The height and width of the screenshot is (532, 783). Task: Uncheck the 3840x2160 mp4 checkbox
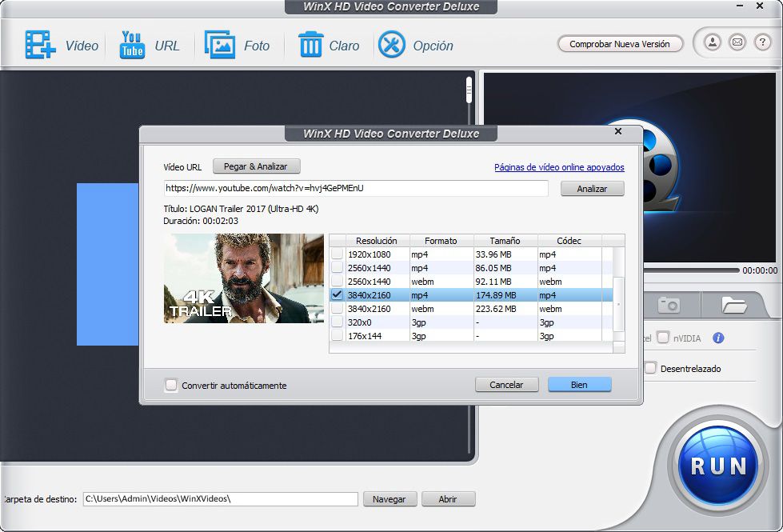tap(338, 295)
